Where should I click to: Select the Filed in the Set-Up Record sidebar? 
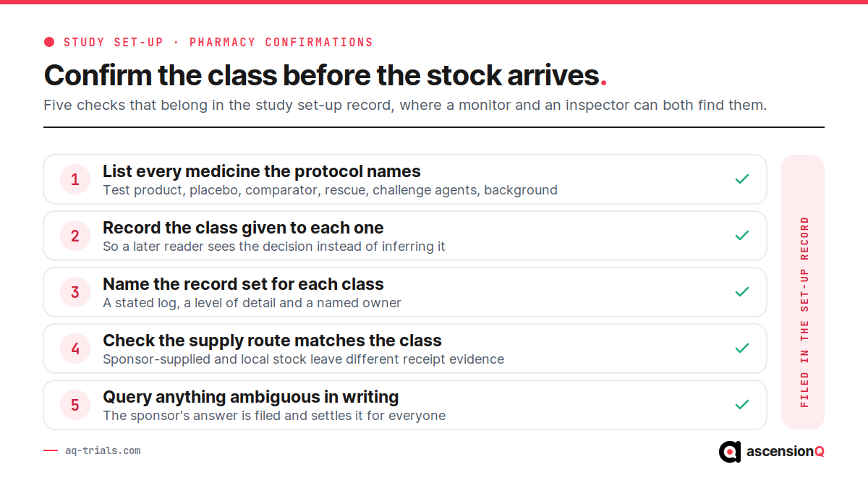click(803, 292)
